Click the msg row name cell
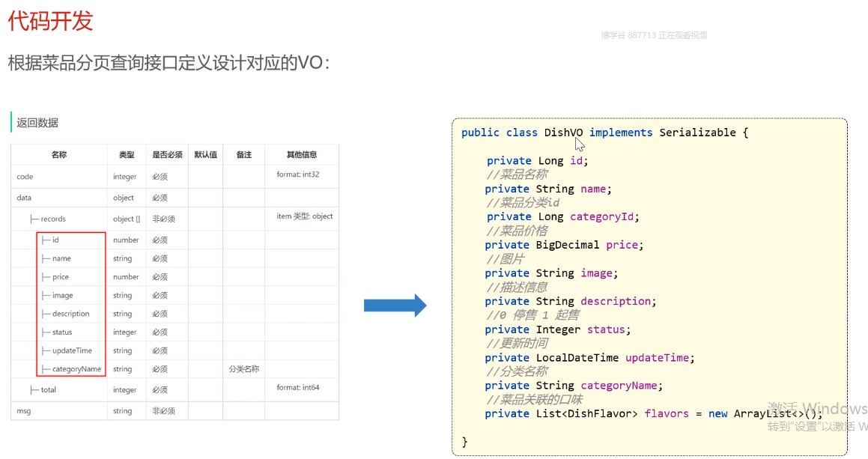Image resolution: width=868 pixels, height=459 pixels. [23, 411]
